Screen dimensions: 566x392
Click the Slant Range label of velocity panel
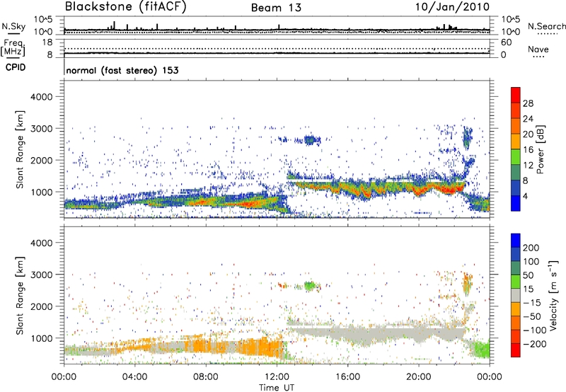tap(20, 296)
